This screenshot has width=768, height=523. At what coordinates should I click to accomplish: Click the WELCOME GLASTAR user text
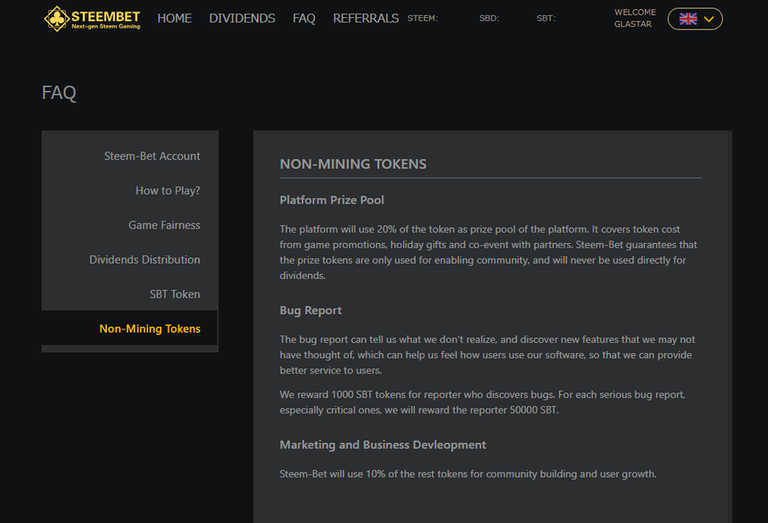point(635,18)
